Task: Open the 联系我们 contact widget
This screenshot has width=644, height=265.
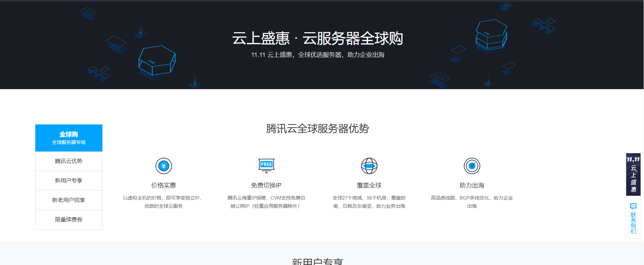Action: click(x=633, y=219)
